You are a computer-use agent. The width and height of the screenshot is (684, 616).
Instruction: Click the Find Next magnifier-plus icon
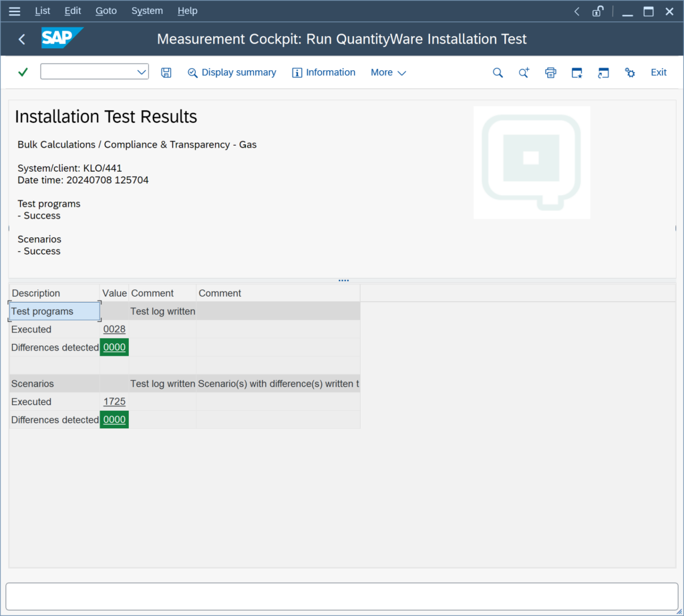click(x=524, y=72)
